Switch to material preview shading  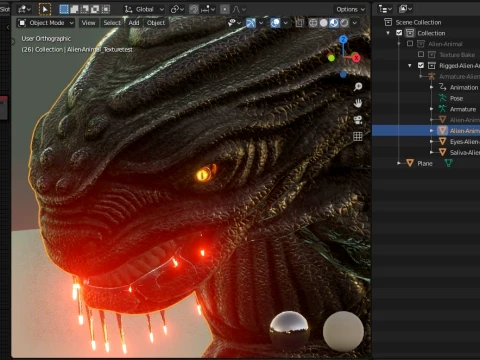point(334,23)
